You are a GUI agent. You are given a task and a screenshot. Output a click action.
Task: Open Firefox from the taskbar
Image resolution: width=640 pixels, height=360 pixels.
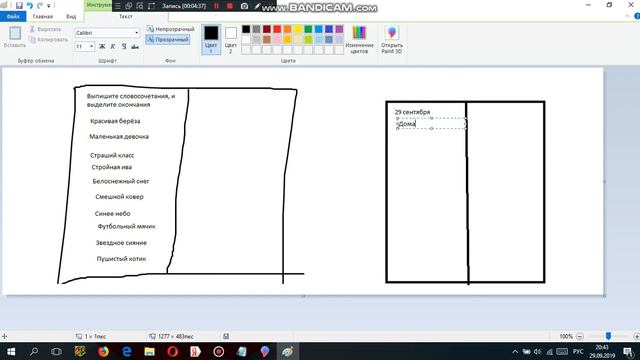click(x=103, y=351)
